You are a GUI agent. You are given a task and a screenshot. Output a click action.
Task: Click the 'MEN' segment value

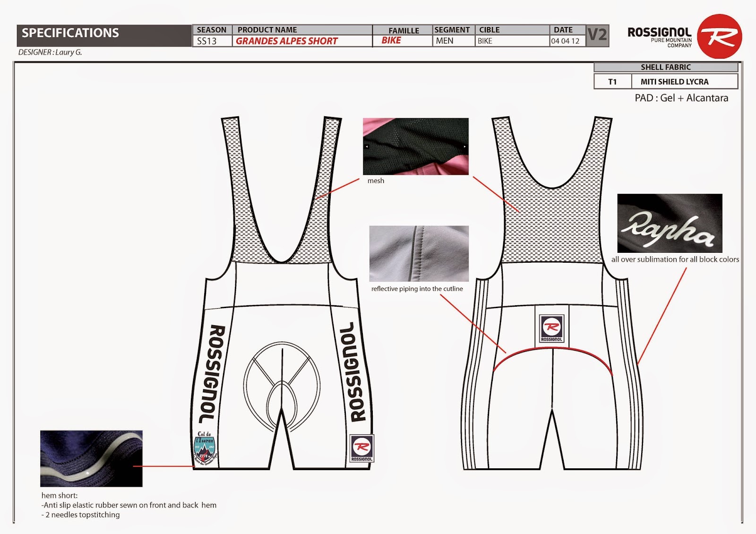445,41
